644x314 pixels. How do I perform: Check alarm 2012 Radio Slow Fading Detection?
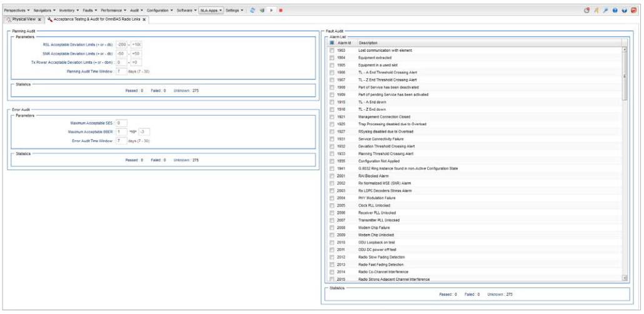point(332,257)
